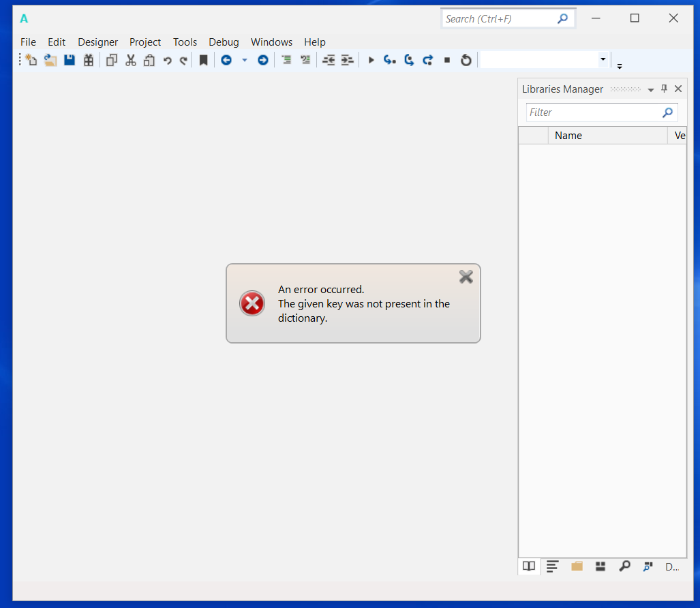Click the Uncomment block icon
This screenshot has width=700, height=608.
click(x=305, y=60)
